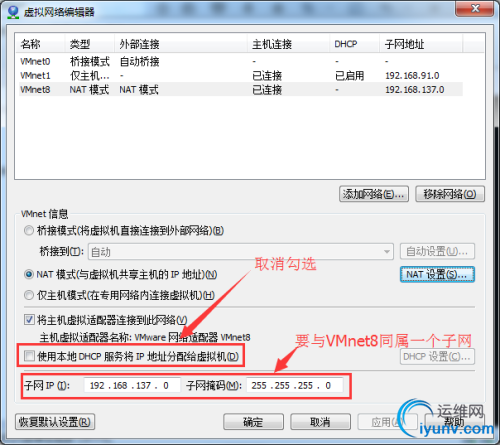Screen dimensions: 500x445
Task: Click 恢复默认设置(R) button
Action: coord(55,422)
